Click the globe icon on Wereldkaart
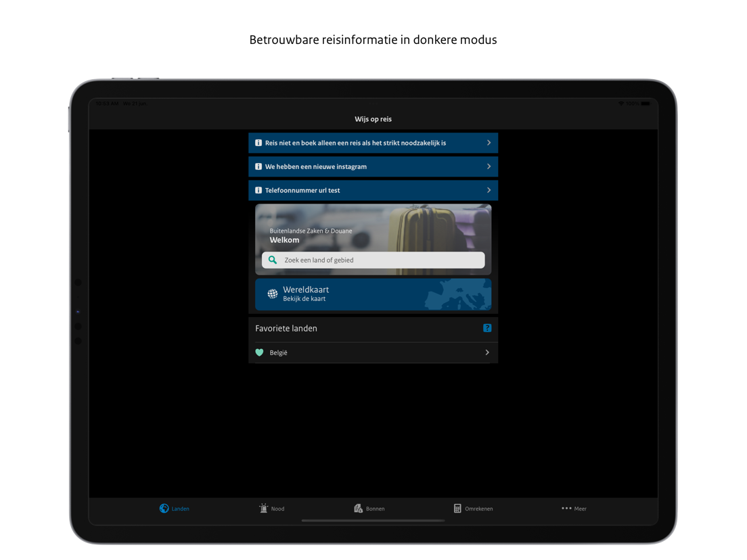Image resolution: width=747 pixels, height=560 pixels. coord(273,294)
